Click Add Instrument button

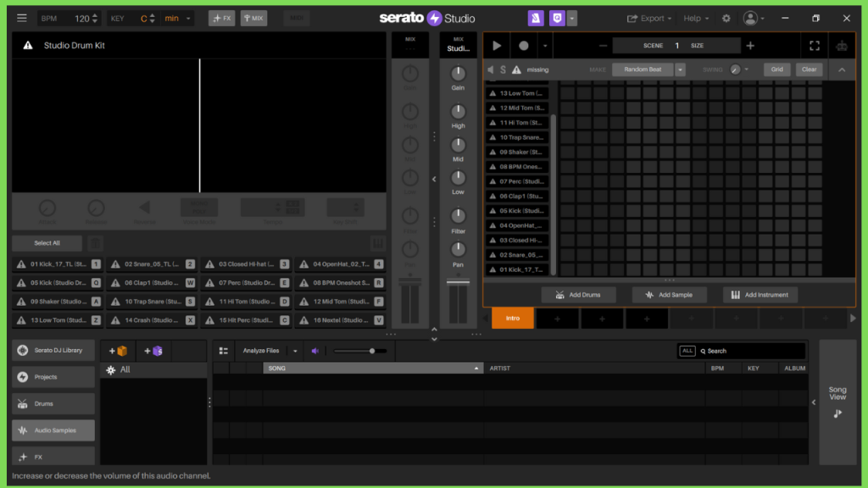pyautogui.click(x=760, y=295)
